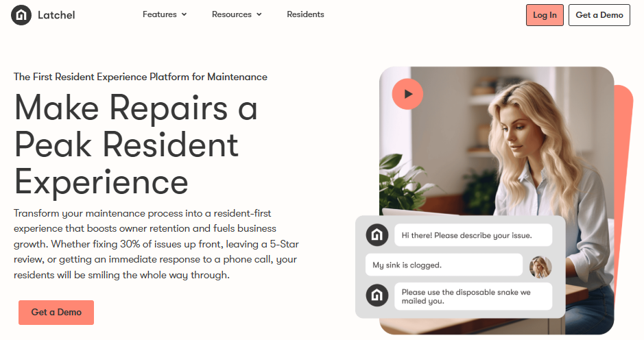
Task: Click Get a Demo in the header
Action: pos(599,15)
